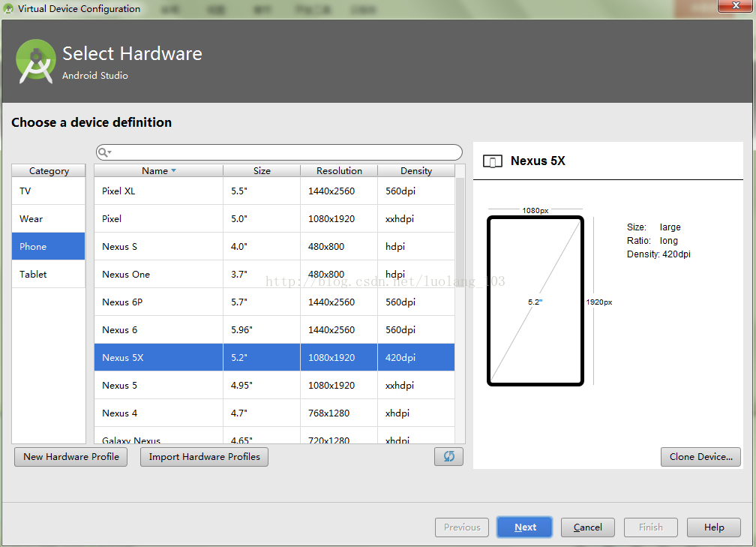The image size is (756, 547).
Task: Click the 5.96" size cell
Action: pos(262,330)
